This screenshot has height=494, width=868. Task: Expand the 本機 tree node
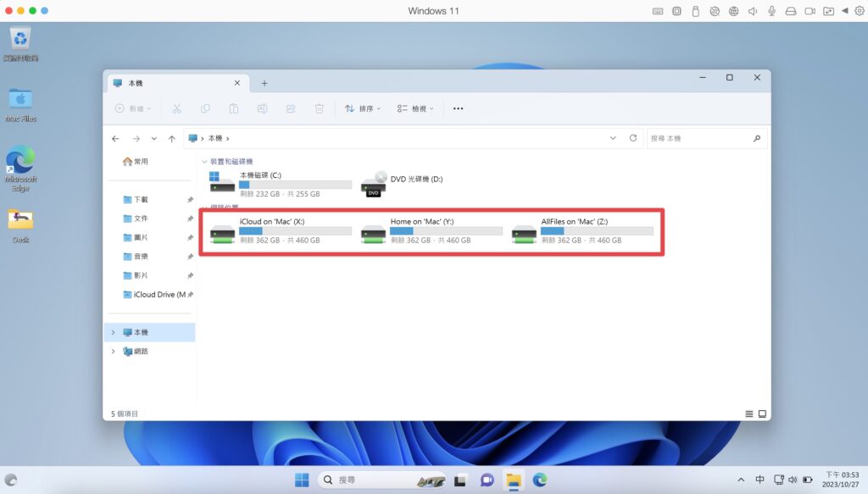point(113,332)
